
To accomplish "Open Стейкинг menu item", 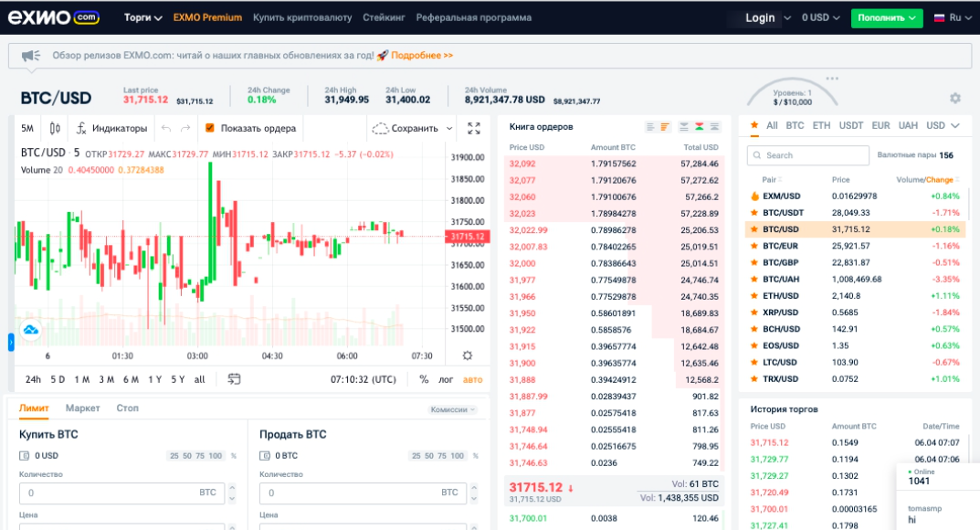I will pos(384,17).
